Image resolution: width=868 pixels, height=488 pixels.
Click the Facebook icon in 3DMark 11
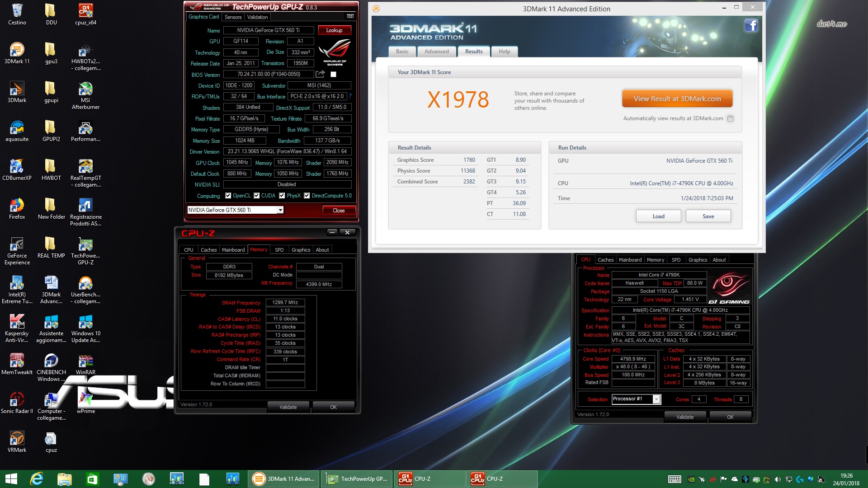coord(751,26)
